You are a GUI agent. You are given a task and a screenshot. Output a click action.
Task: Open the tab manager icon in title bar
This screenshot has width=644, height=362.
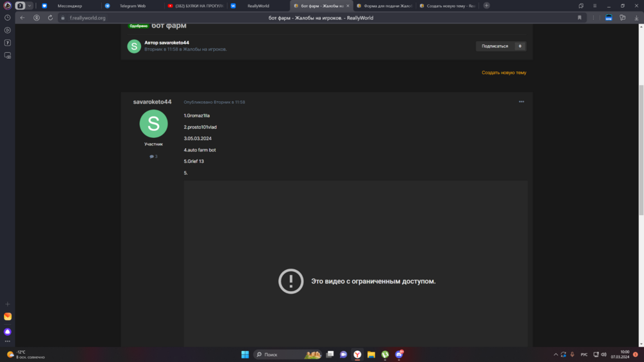click(581, 6)
